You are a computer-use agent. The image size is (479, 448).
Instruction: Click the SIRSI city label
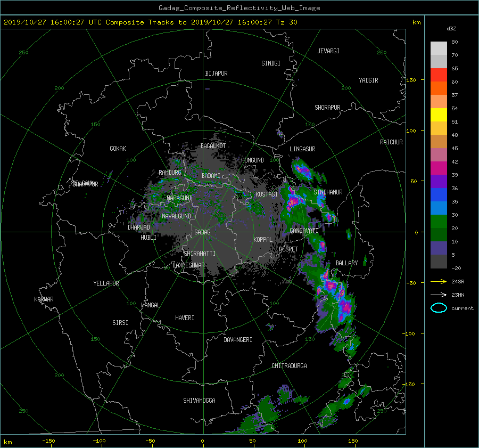point(120,323)
